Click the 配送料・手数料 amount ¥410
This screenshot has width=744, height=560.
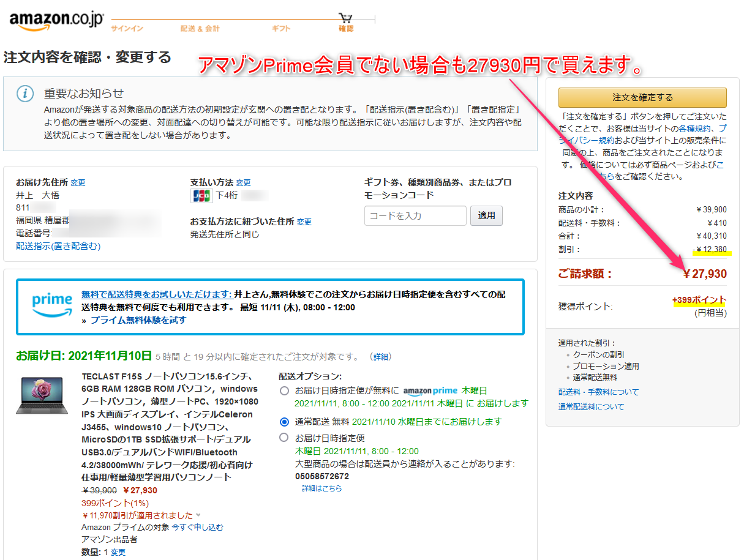point(717,223)
